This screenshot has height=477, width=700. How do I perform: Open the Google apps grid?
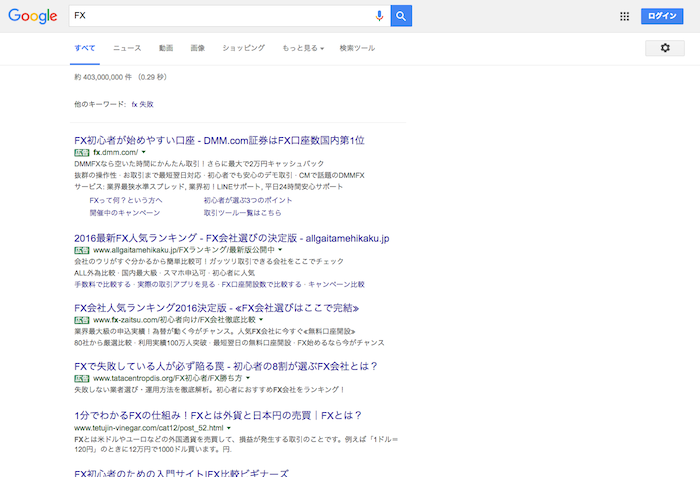tap(625, 16)
